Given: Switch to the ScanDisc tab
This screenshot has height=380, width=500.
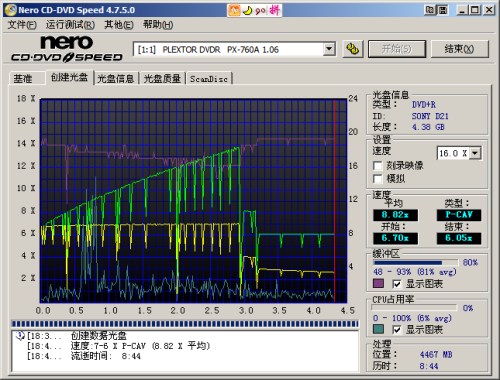Looking at the screenshot, I should (x=209, y=79).
